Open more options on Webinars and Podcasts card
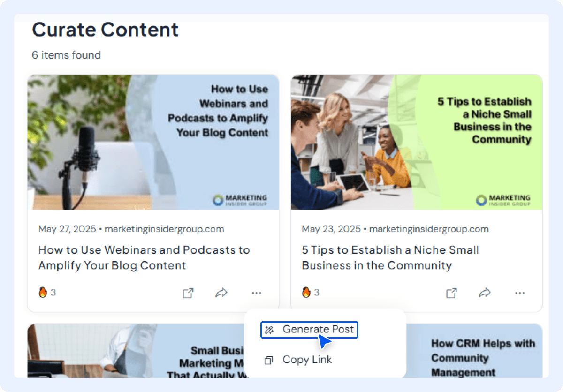 point(256,293)
